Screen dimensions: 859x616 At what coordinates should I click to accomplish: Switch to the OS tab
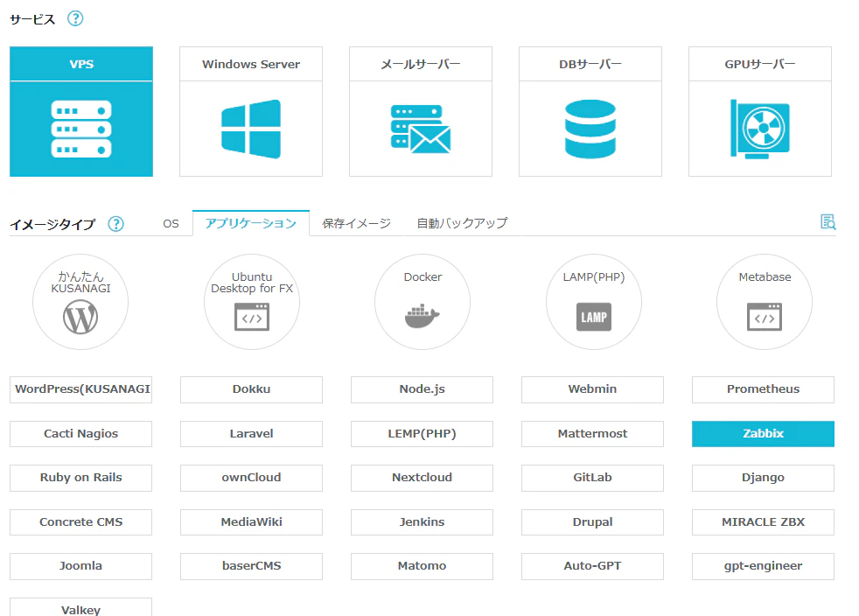click(171, 224)
